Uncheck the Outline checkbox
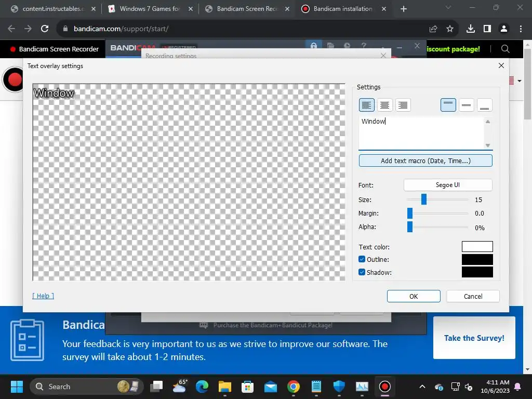 click(362, 259)
